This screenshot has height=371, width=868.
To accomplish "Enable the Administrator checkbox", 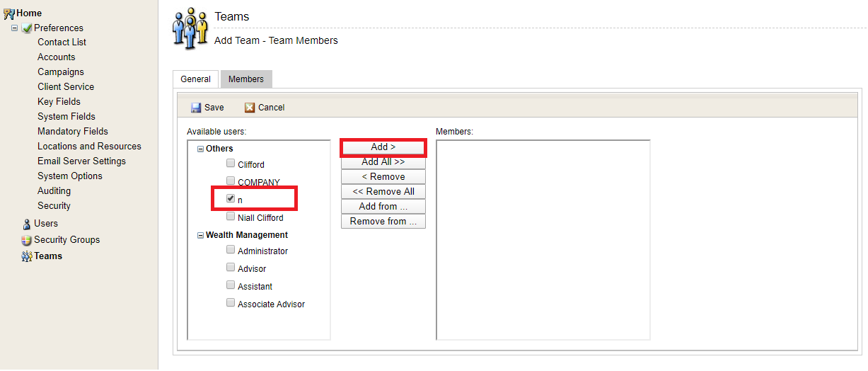I will tap(231, 250).
